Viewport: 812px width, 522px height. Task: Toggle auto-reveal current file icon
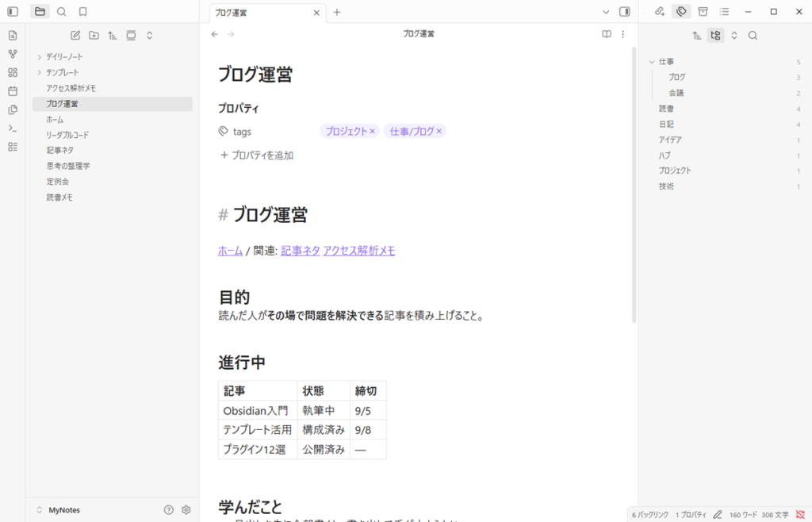pos(131,35)
